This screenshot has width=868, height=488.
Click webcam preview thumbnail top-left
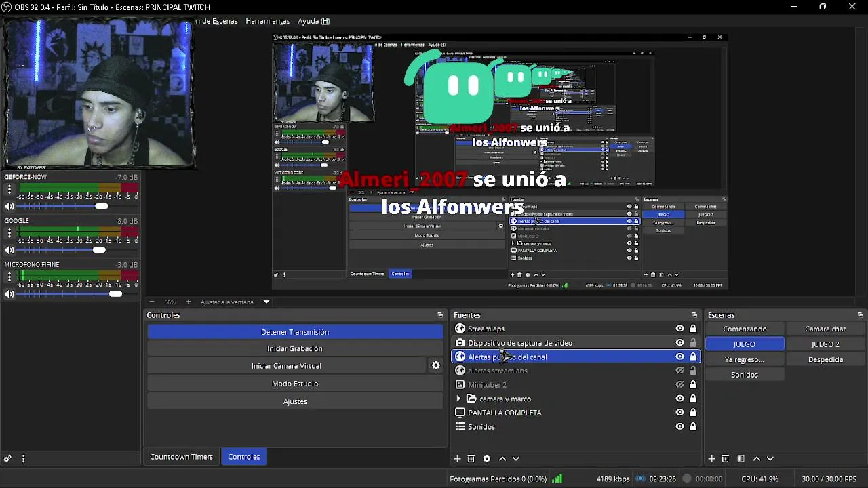point(99,94)
